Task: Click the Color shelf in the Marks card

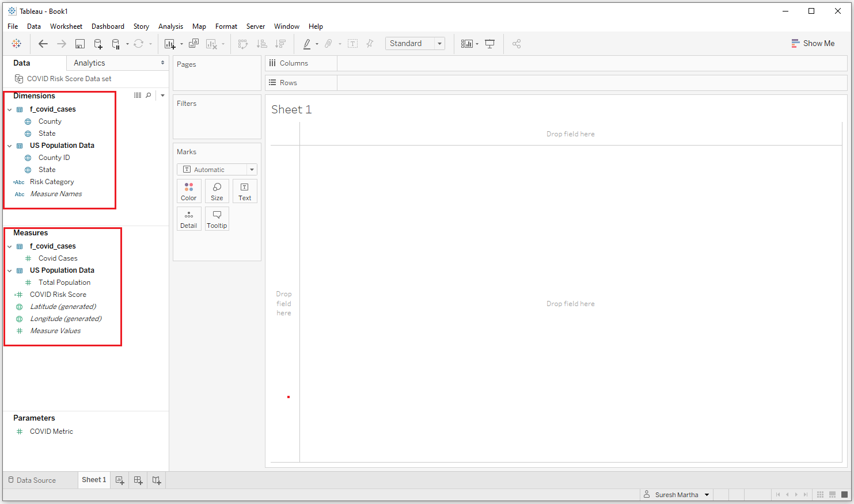Action: coord(189,190)
